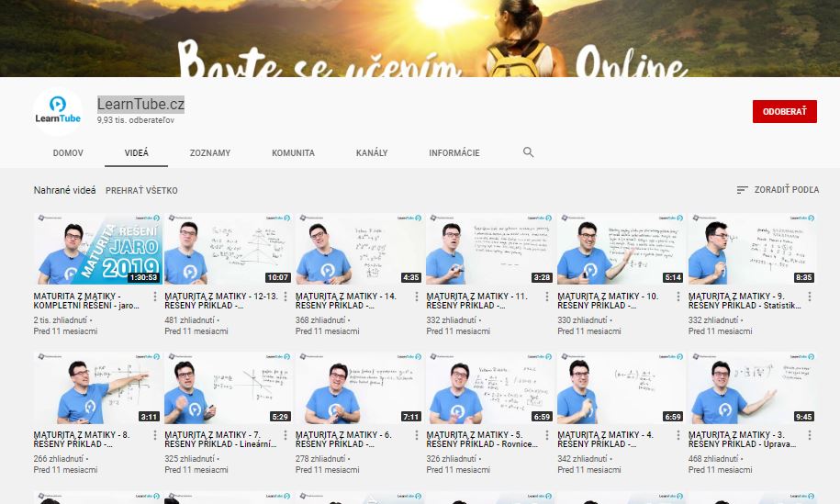
Task: Expand the ZORADIŤ PODĽA sort menu
Action: click(x=778, y=190)
